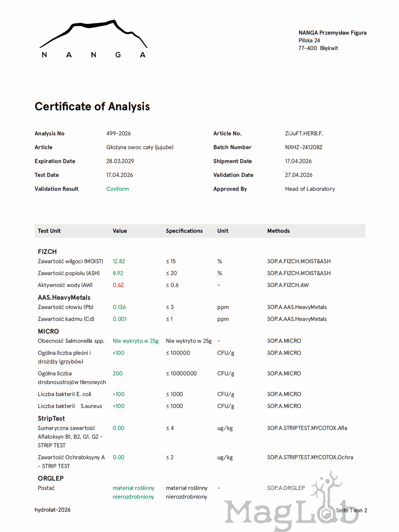The width and height of the screenshot is (399, 532).
Task: Select 'Aktywność wody (AW)' row label
Action: [x=65, y=285]
